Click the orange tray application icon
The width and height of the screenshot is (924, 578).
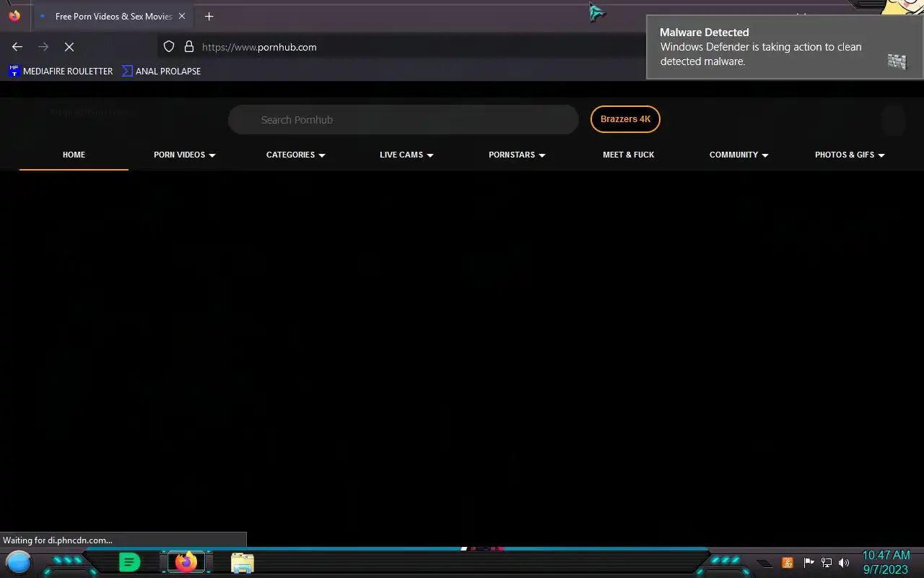tap(788, 562)
